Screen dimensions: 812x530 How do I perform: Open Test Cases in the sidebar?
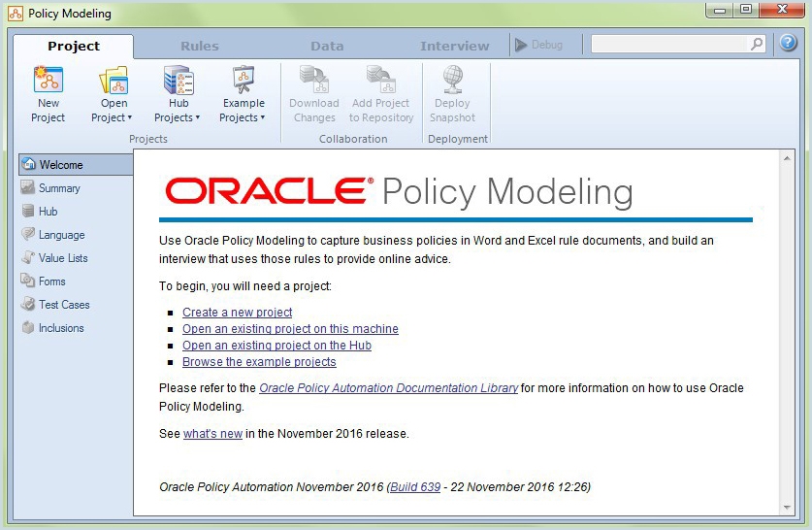[64, 305]
